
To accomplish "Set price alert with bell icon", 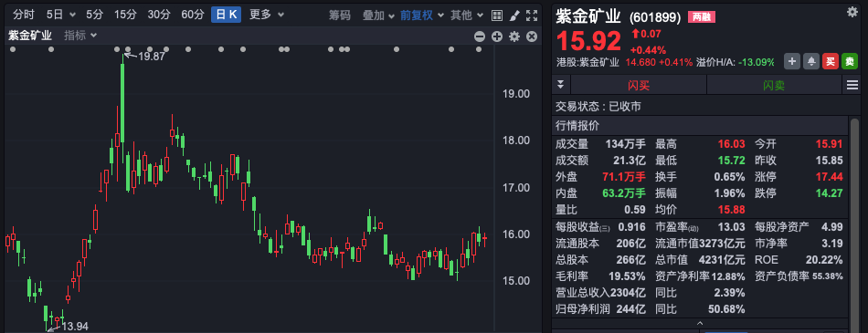I will [811, 61].
